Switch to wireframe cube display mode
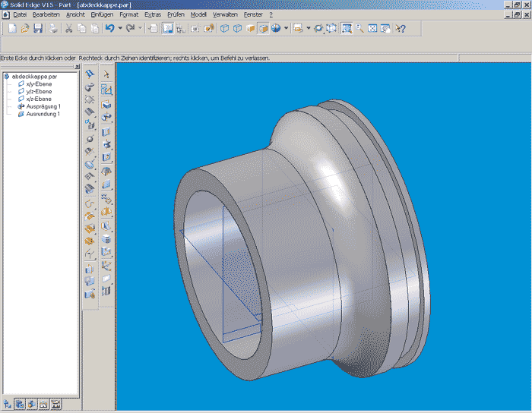 [x=225, y=28]
